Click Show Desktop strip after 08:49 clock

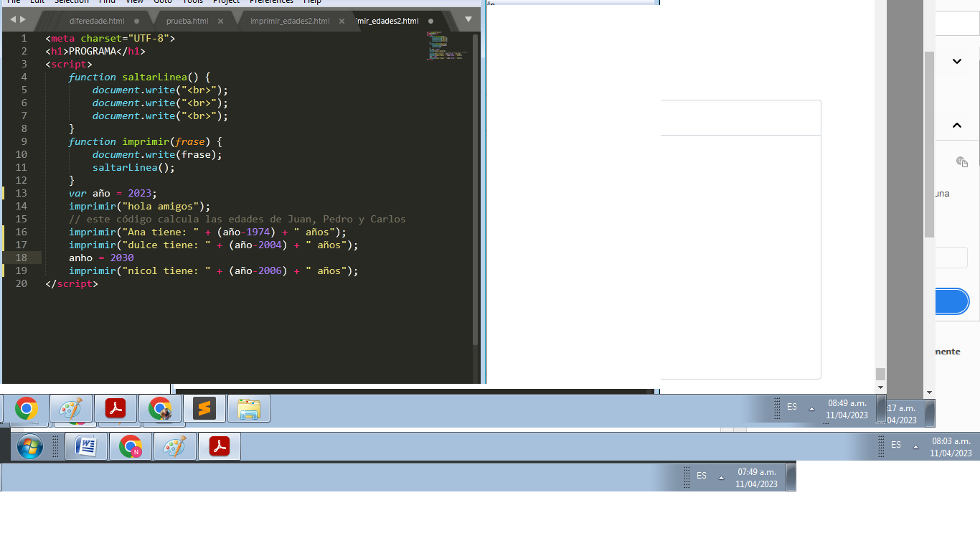[881, 409]
